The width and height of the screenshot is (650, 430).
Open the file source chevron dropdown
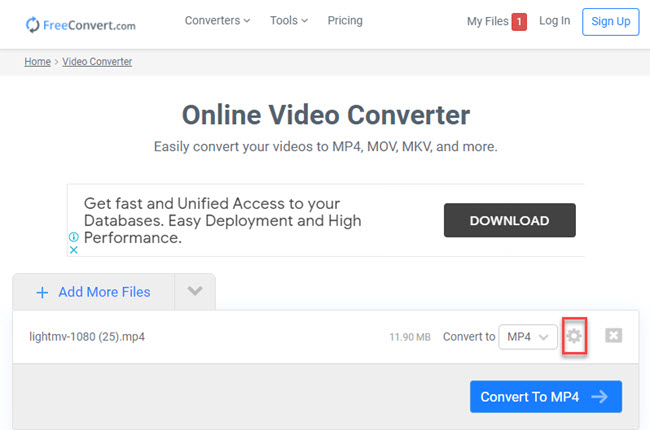coord(195,291)
